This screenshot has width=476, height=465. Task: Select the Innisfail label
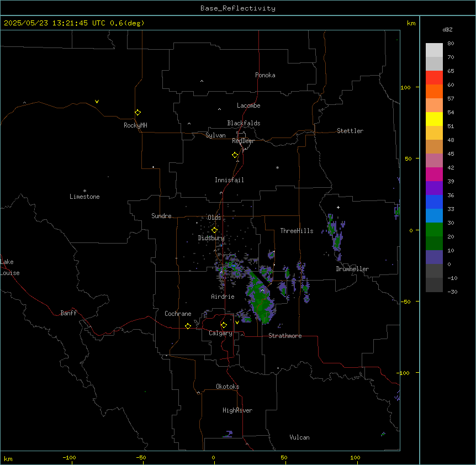(x=229, y=180)
